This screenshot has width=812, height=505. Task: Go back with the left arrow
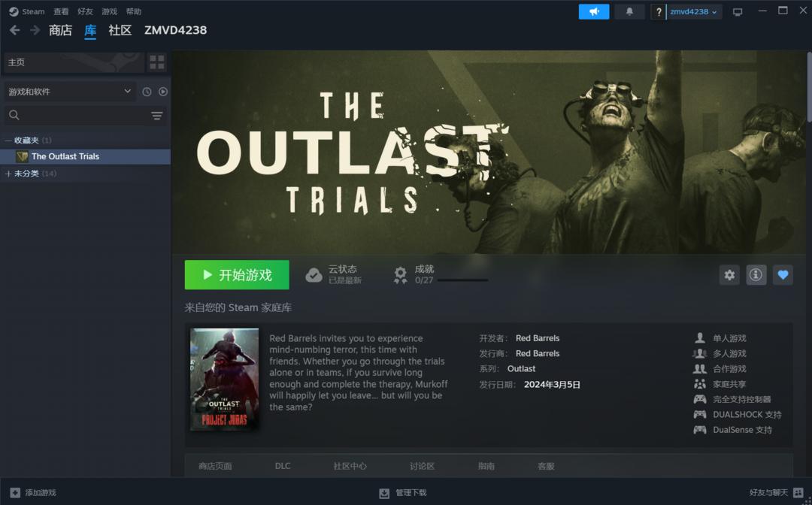point(15,31)
